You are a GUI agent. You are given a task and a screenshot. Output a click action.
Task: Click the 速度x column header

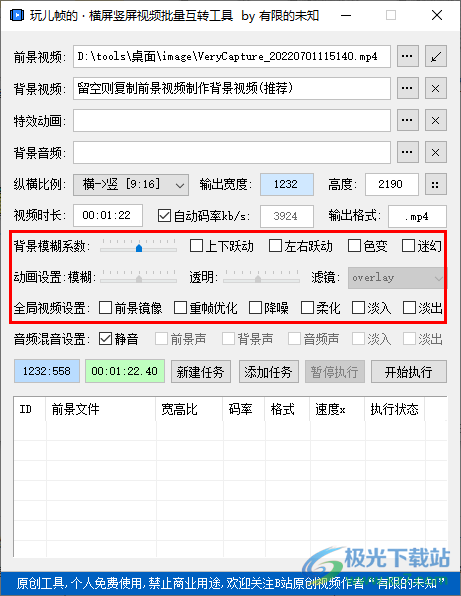[x=337, y=409]
